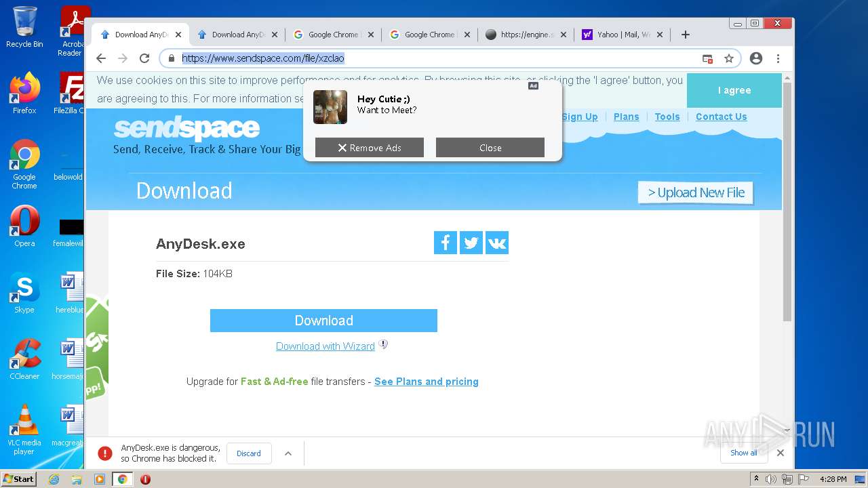Share the file on Facebook
This screenshot has height=488, width=868.
446,243
